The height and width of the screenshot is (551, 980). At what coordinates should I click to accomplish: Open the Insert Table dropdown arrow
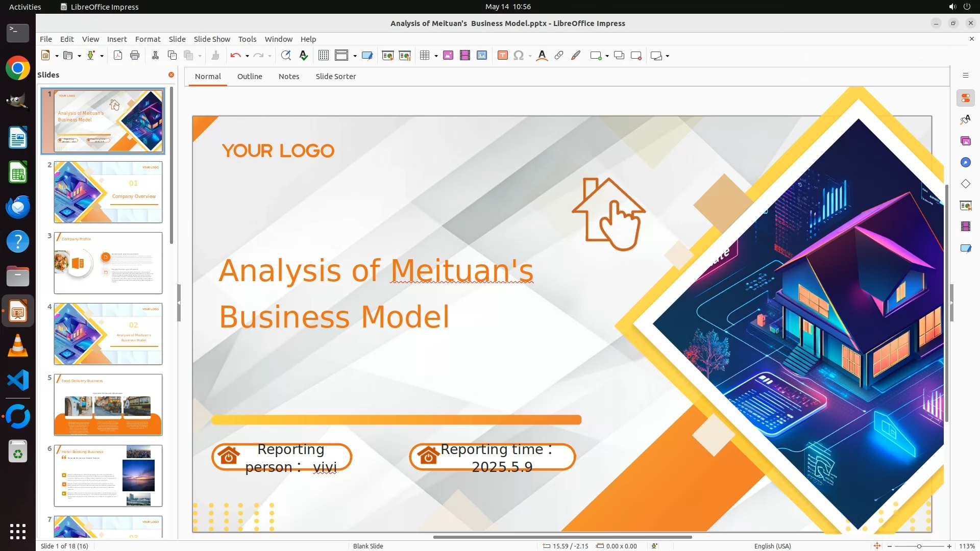(436, 56)
